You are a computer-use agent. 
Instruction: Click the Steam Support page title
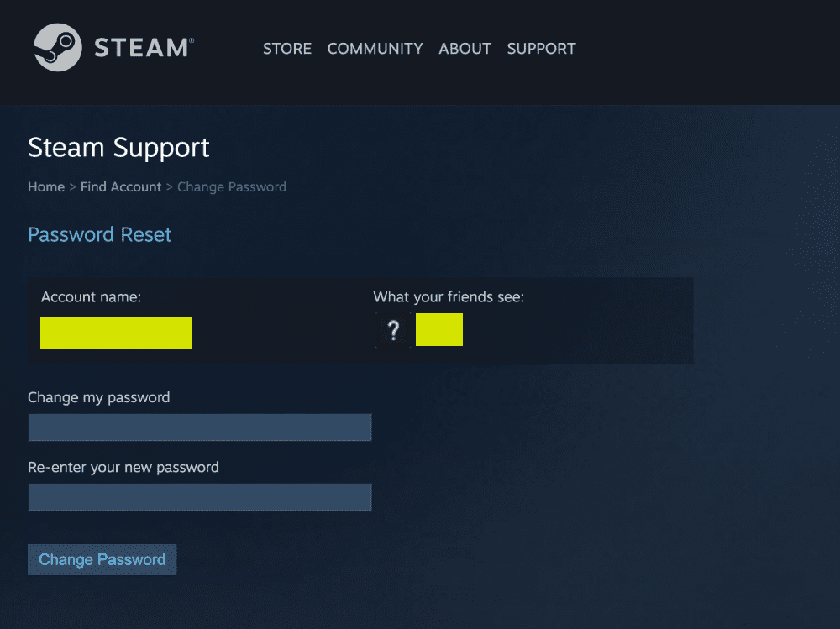coord(118,148)
